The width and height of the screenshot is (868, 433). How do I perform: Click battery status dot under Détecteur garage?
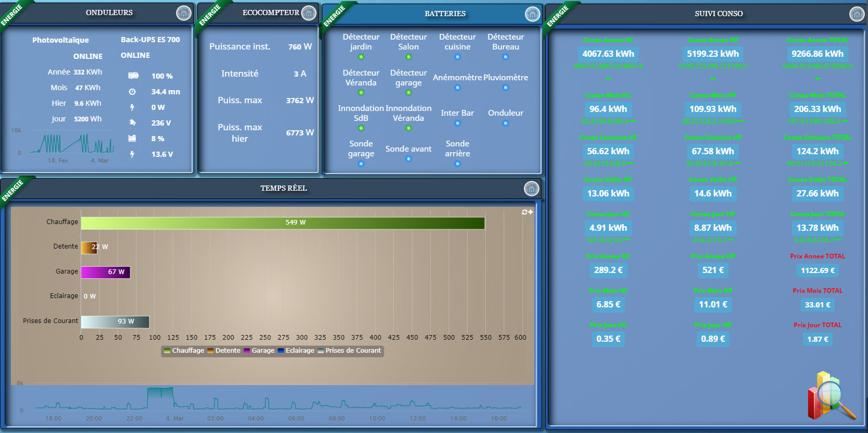click(408, 93)
